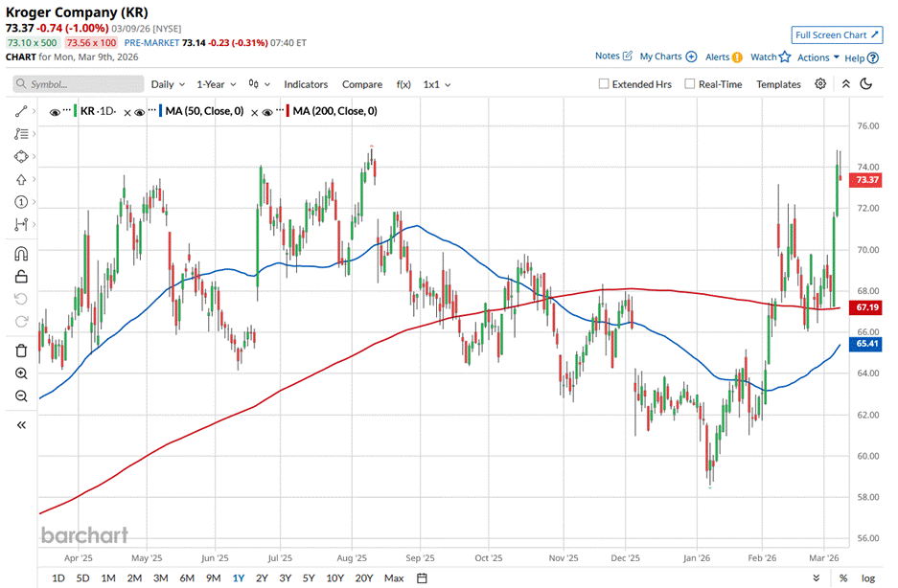Toggle visibility of MA 50 indicator
This screenshot has width=898, height=588.
point(139,112)
